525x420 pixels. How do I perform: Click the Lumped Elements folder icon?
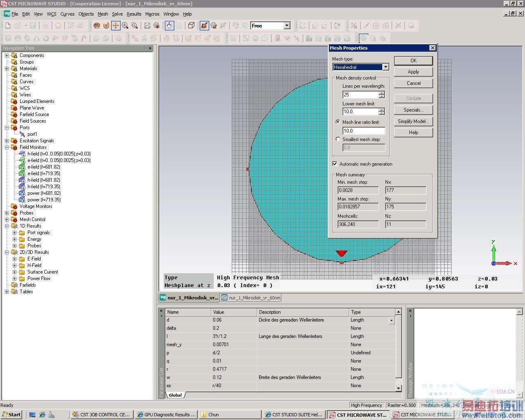click(x=14, y=101)
